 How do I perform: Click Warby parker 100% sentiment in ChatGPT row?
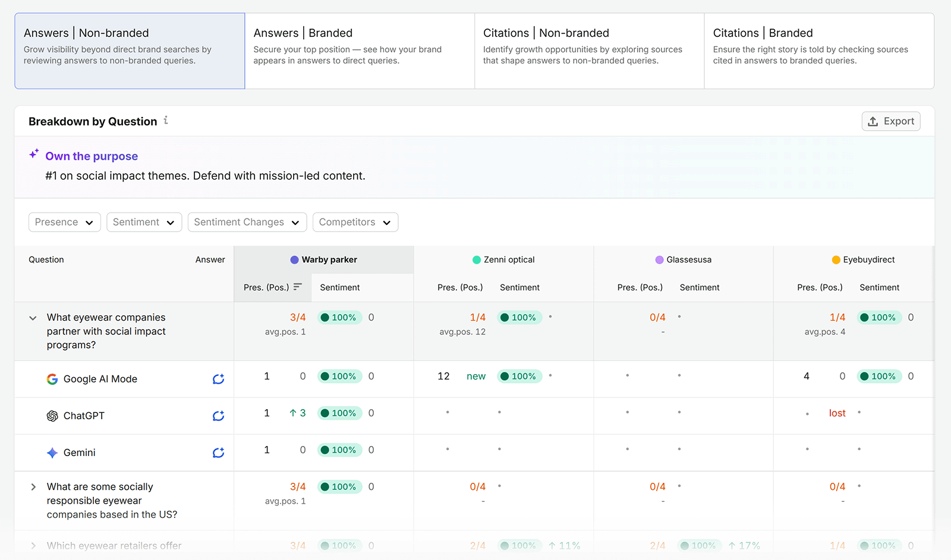(x=339, y=413)
